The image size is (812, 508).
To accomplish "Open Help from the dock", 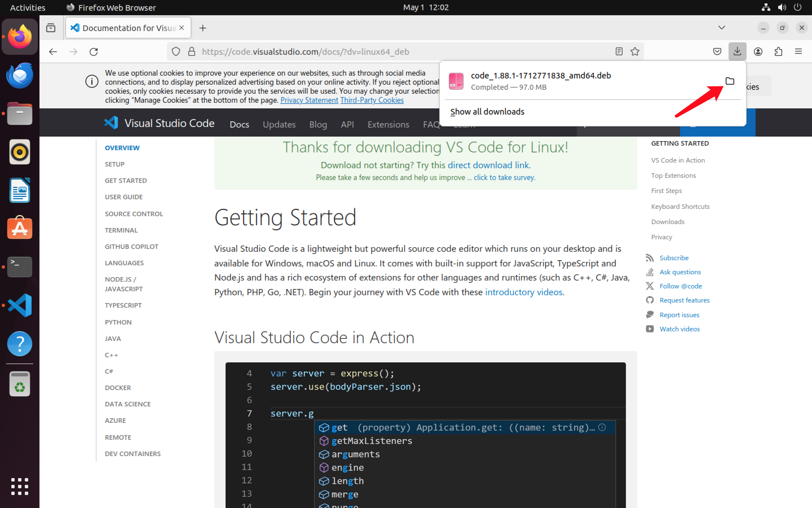I will (x=20, y=344).
